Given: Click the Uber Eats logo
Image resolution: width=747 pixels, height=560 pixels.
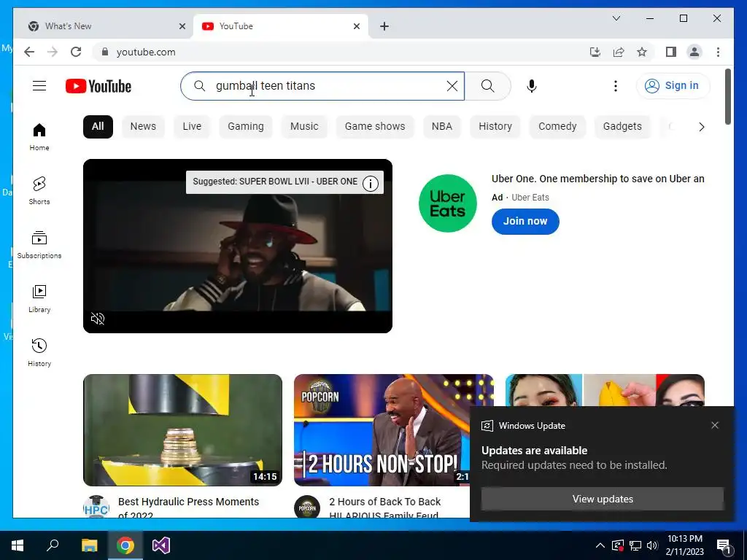Looking at the screenshot, I should tap(447, 203).
